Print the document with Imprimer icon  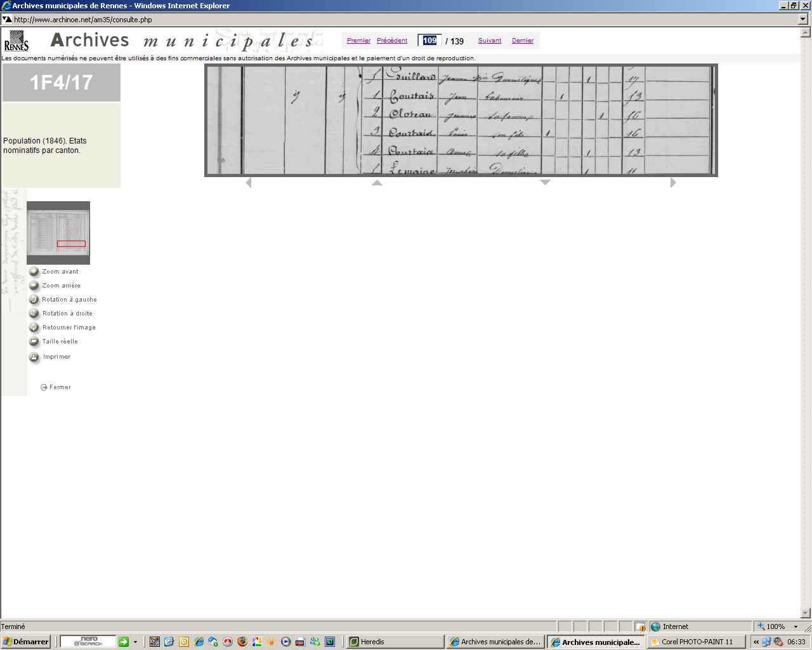click(x=34, y=357)
